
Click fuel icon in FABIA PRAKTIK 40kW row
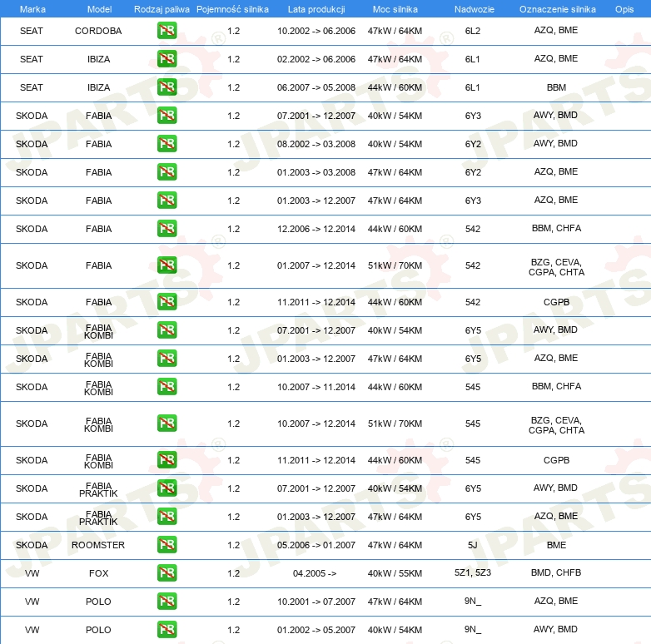(x=166, y=488)
